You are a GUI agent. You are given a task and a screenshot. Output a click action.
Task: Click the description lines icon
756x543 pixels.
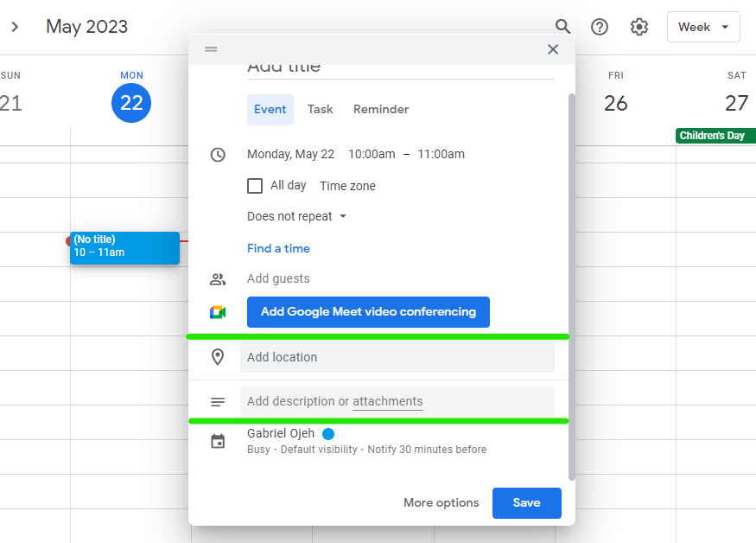(x=218, y=402)
